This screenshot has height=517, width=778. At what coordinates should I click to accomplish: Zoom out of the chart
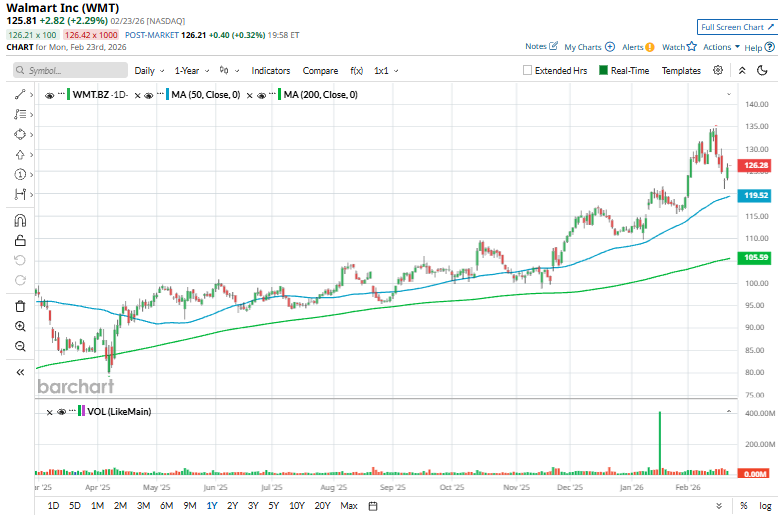point(20,346)
